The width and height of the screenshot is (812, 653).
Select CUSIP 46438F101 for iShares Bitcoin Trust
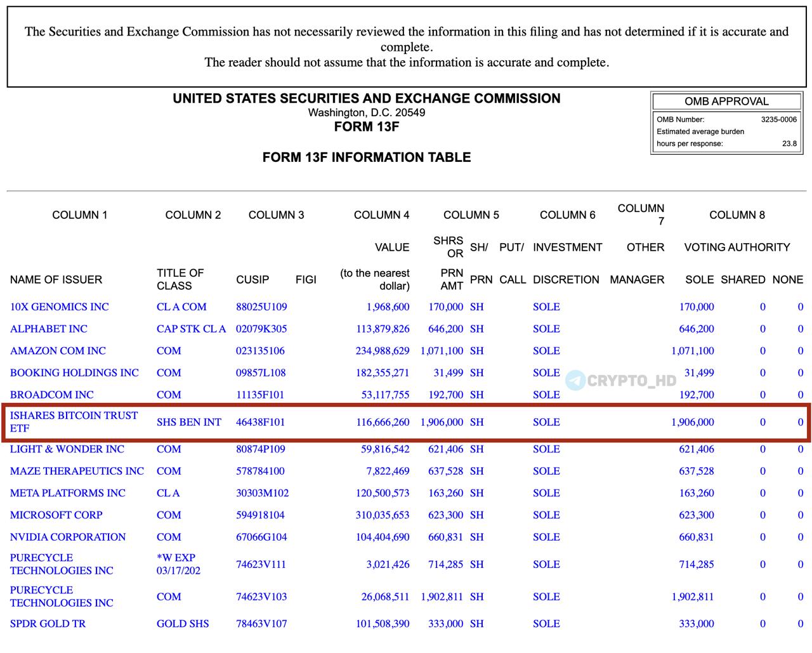coord(260,421)
